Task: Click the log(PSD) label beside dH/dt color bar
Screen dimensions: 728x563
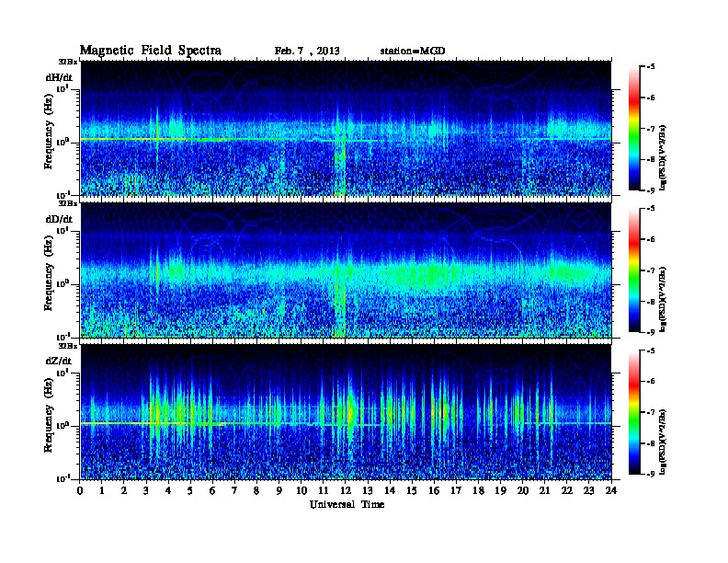Action: pyautogui.click(x=663, y=157)
